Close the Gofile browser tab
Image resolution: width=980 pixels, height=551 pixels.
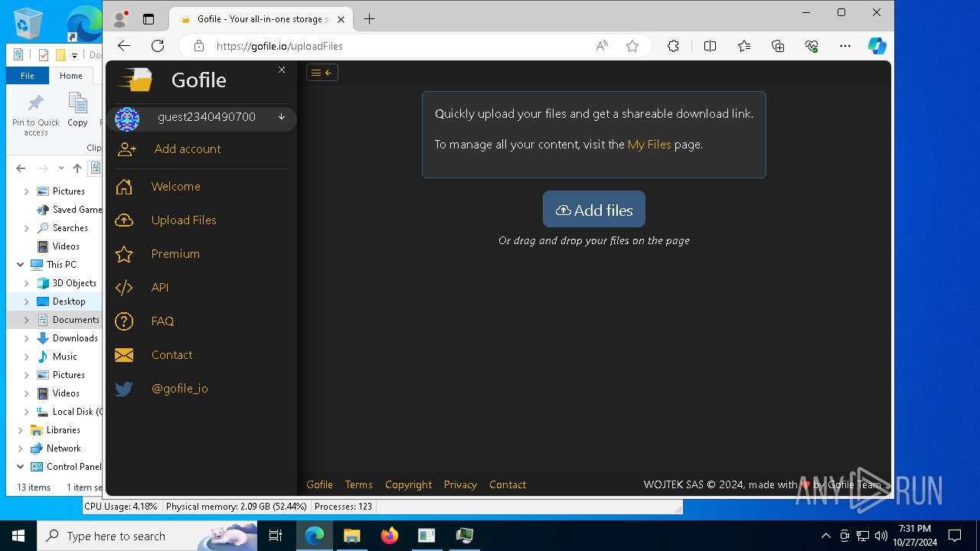pyautogui.click(x=341, y=19)
